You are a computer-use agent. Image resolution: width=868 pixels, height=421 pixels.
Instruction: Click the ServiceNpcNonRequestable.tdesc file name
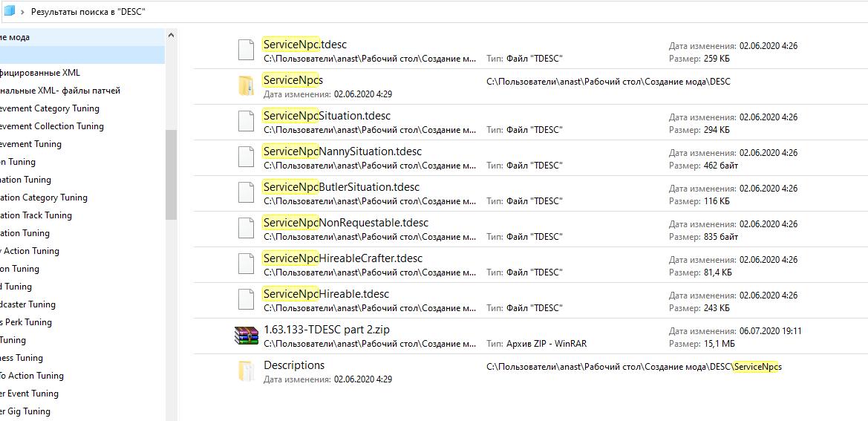click(x=346, y=223)
